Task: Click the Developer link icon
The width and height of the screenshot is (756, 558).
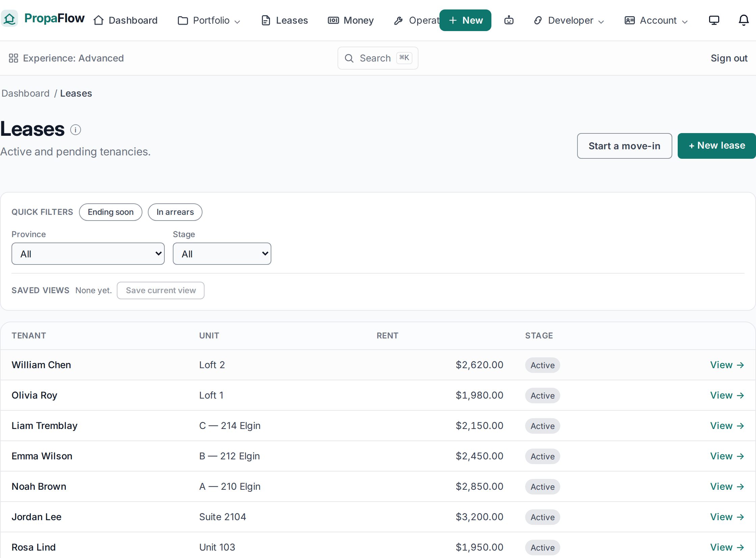Action: pos(538,21)
